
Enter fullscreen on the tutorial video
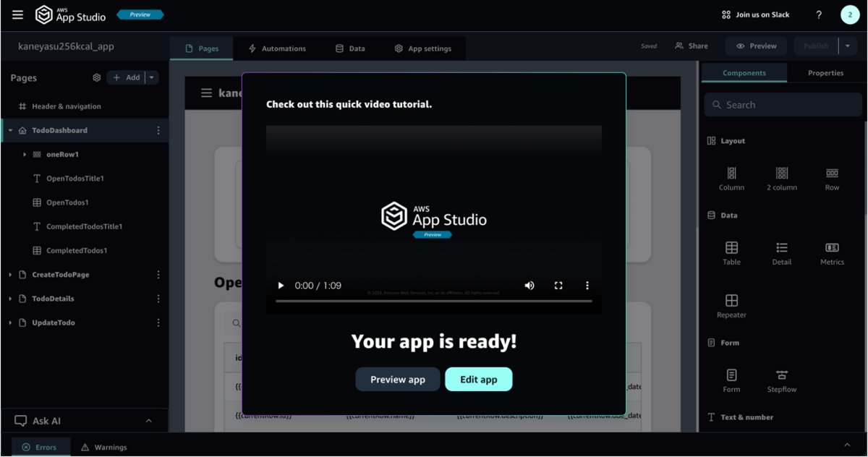click(x=558, y=286)
